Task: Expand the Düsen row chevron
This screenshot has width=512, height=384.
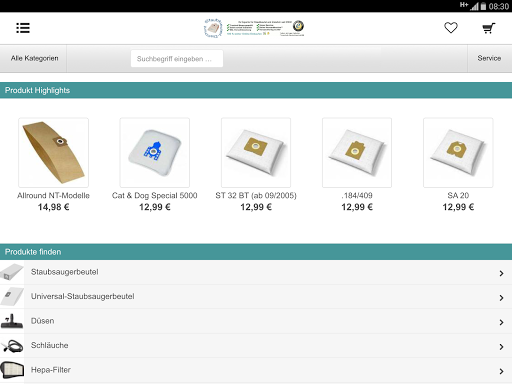Action: [501, 322]
